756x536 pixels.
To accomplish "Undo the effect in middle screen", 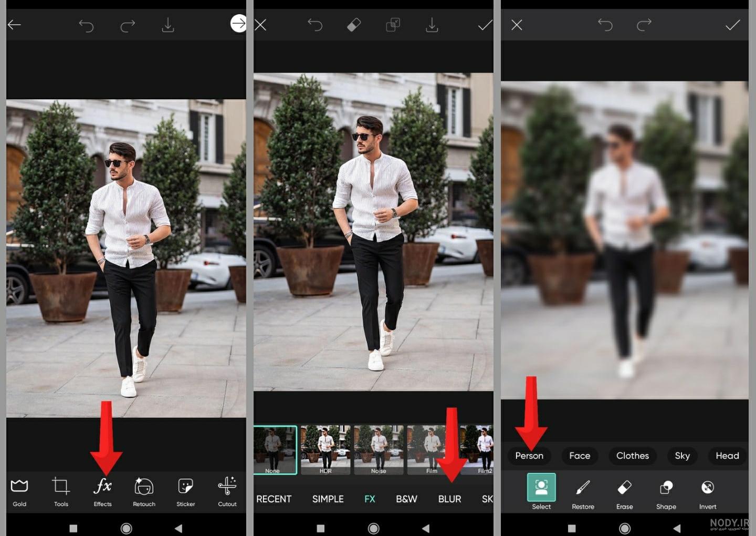I will (315, 25).
